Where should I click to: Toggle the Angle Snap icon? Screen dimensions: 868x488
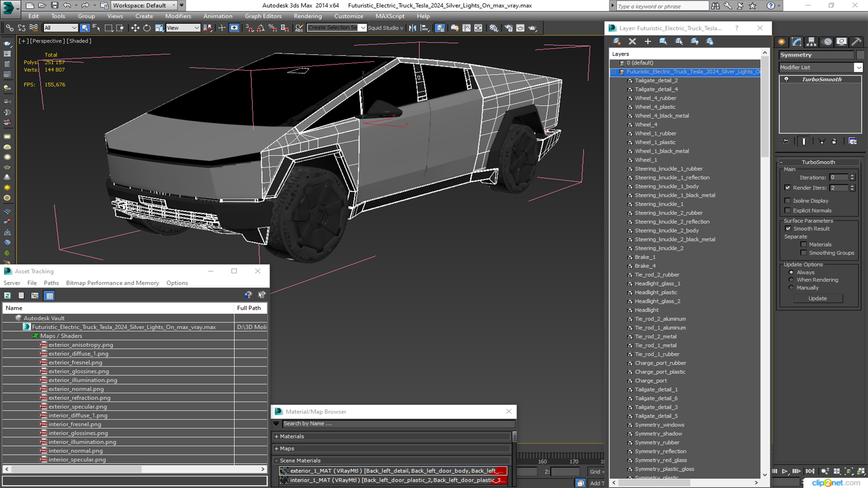(261, 28)
